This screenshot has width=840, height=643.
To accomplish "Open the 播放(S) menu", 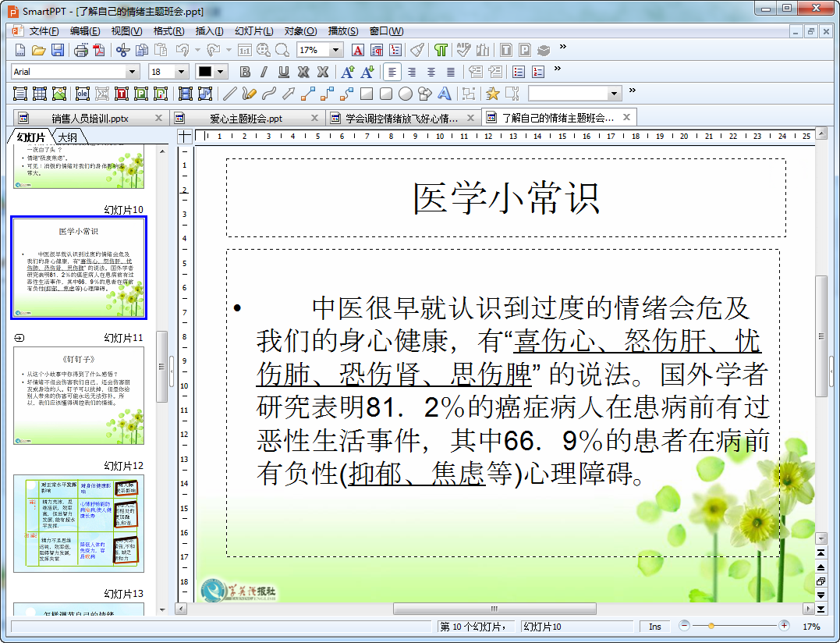I will click(x=343, y=31).
